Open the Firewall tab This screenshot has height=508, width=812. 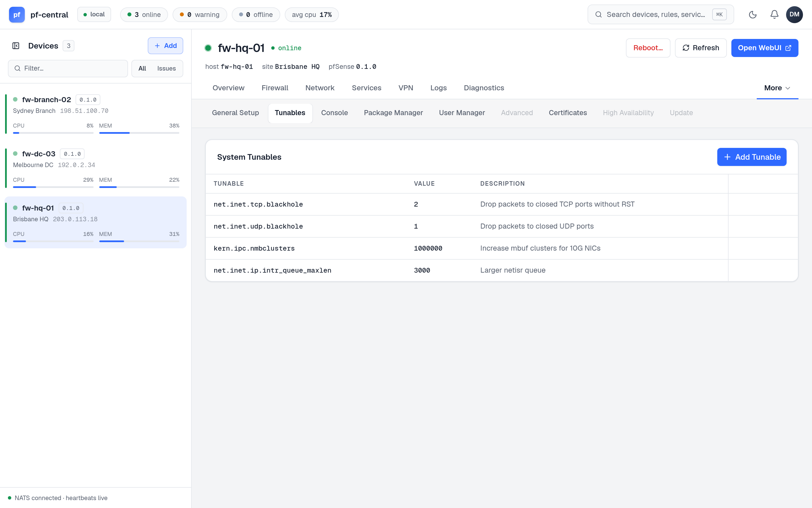(275, 88)
